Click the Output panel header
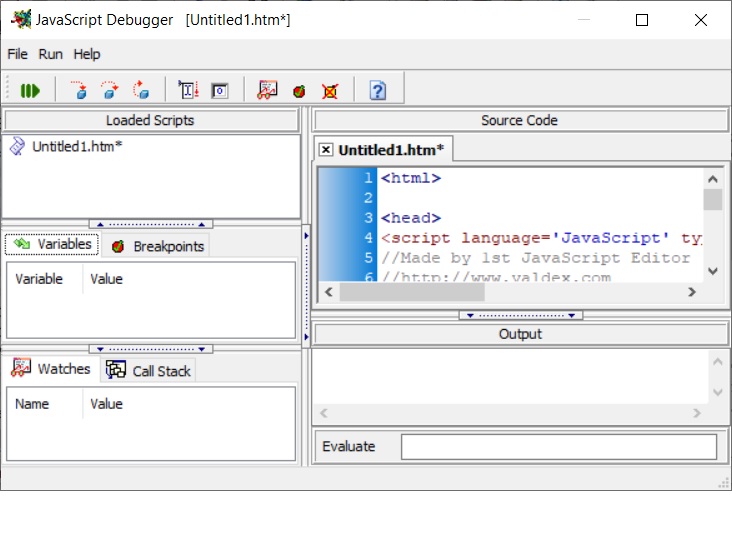This screenshot has width=732, height=545. point(521,334)
